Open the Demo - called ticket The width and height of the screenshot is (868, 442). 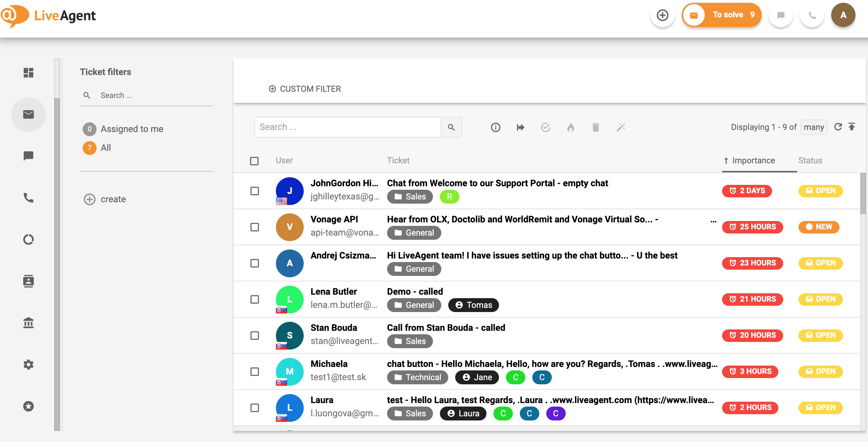tap(415, 292)
